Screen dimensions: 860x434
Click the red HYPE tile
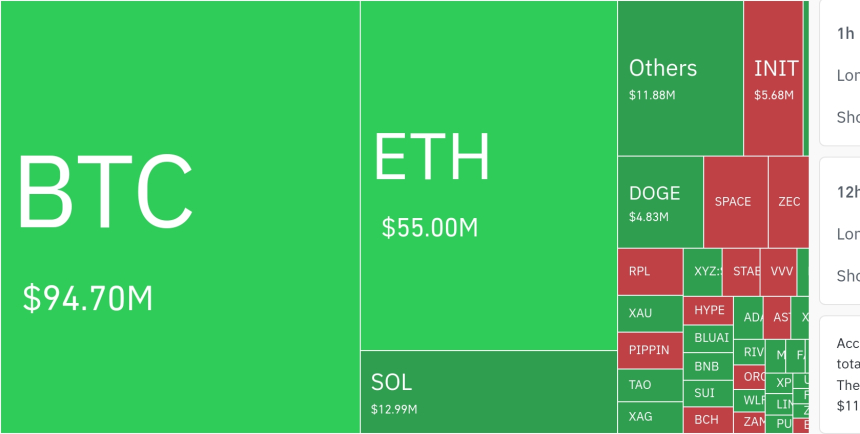tap(709, 310)
